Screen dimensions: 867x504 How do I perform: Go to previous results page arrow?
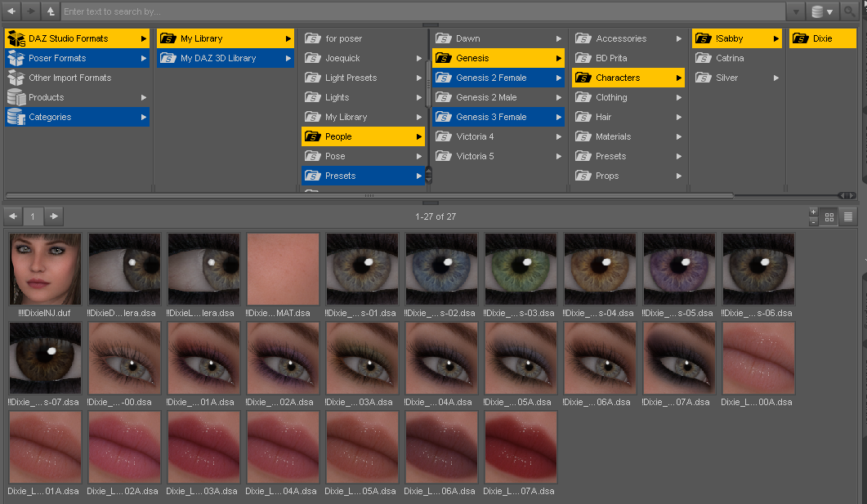13,216
